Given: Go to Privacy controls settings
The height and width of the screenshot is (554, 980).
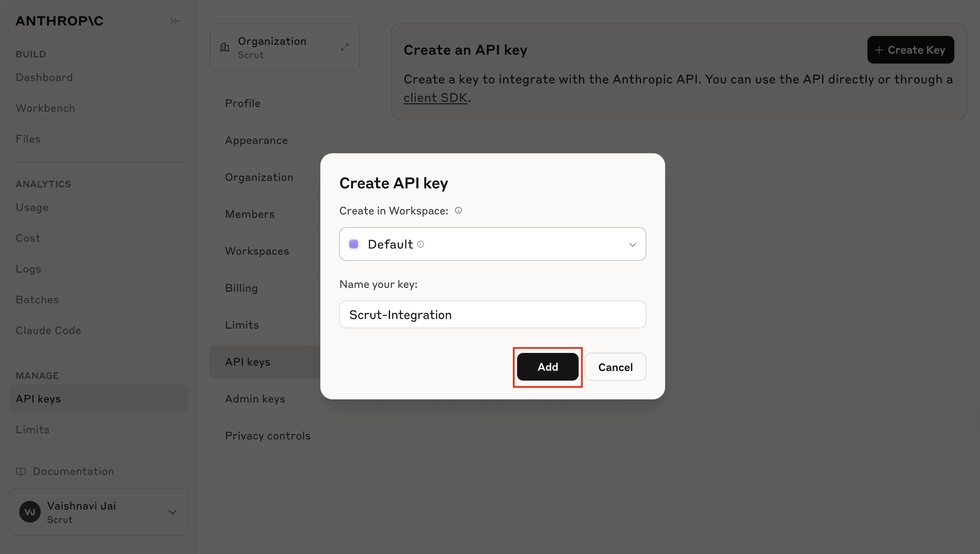Looking at the screenshot, I should point(267,436).
